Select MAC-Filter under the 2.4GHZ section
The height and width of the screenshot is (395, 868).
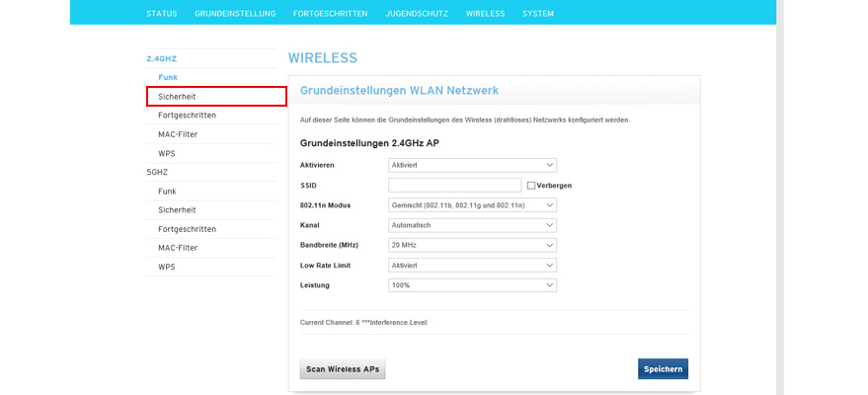coord(178,134)
